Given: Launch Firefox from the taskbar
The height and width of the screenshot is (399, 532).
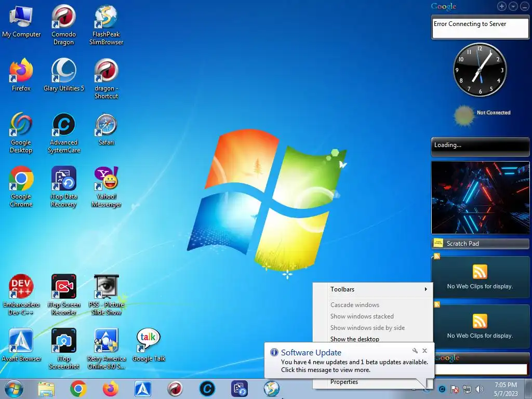Looking at the screenshot, I should (111, 389).
